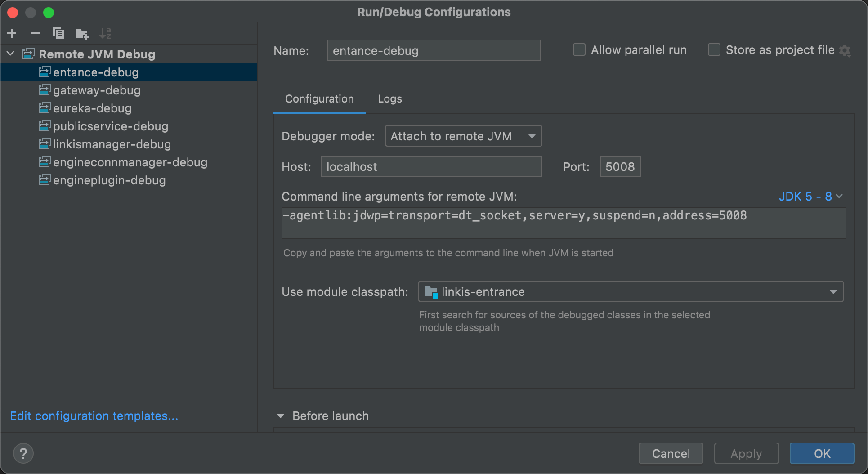Screen dimensions: 868x474
Task: Enable the Allow parallel run checkbox
Action: click(x=579, y=50)
